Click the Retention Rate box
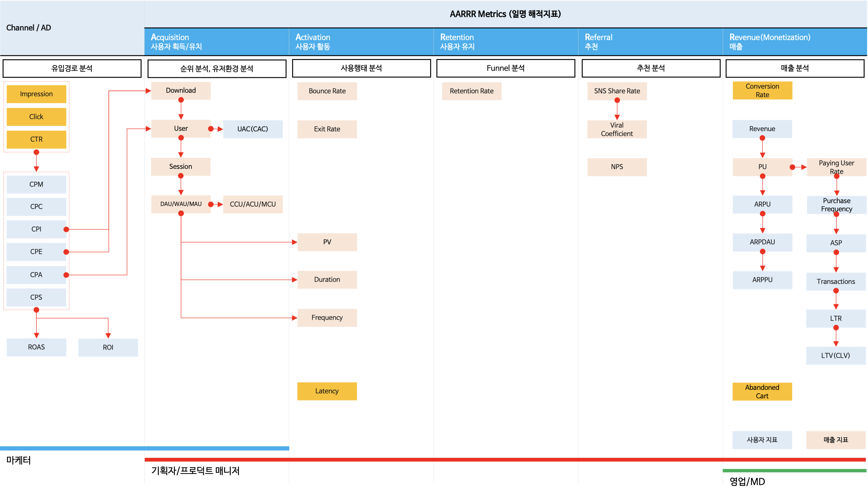Image resolution: width=868 pixels, height=490 pixels. [471, 91]
